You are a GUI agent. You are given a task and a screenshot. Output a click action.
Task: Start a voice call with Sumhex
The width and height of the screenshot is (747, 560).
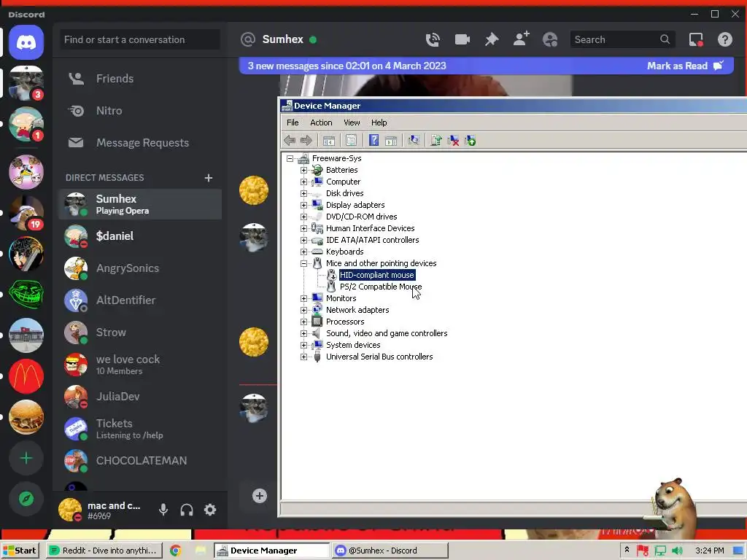coord(432,39)
